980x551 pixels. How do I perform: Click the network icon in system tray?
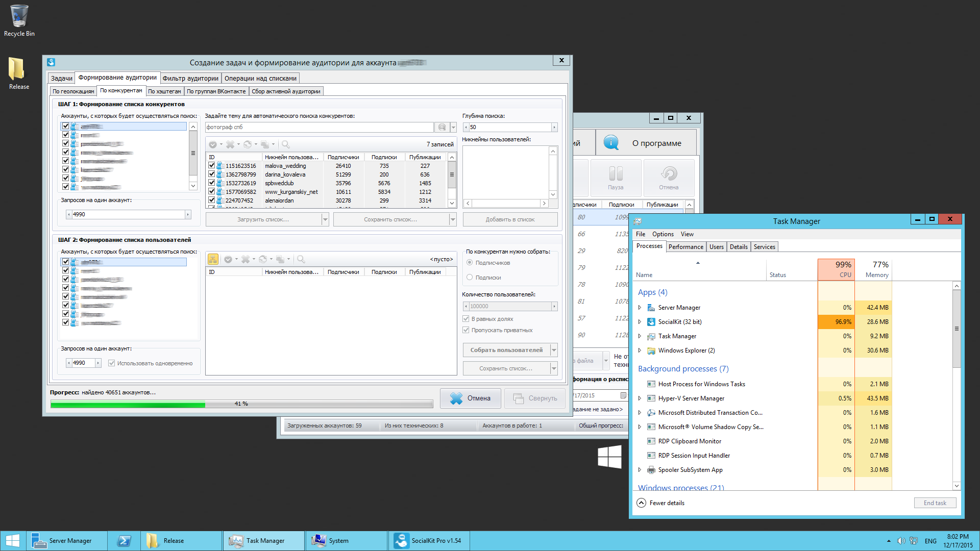pos(914,541)
